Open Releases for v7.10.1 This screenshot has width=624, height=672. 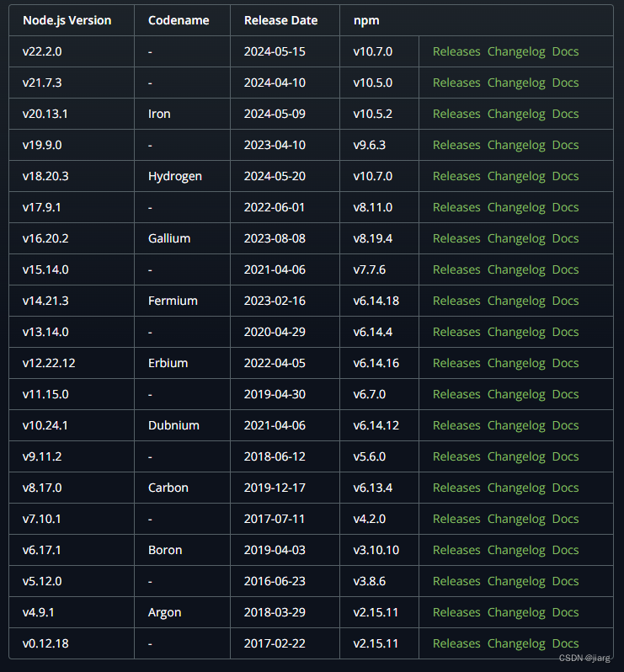(456, 519)
